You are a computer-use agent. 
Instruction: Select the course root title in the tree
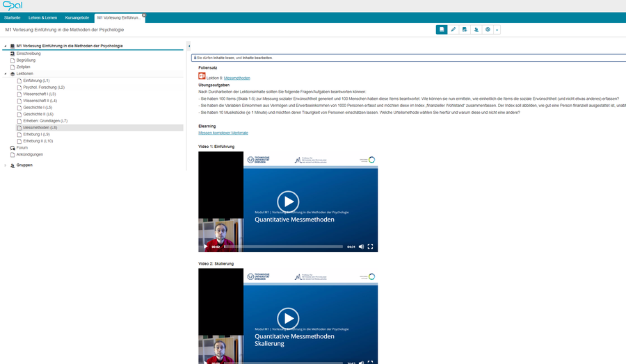point(70,46)
